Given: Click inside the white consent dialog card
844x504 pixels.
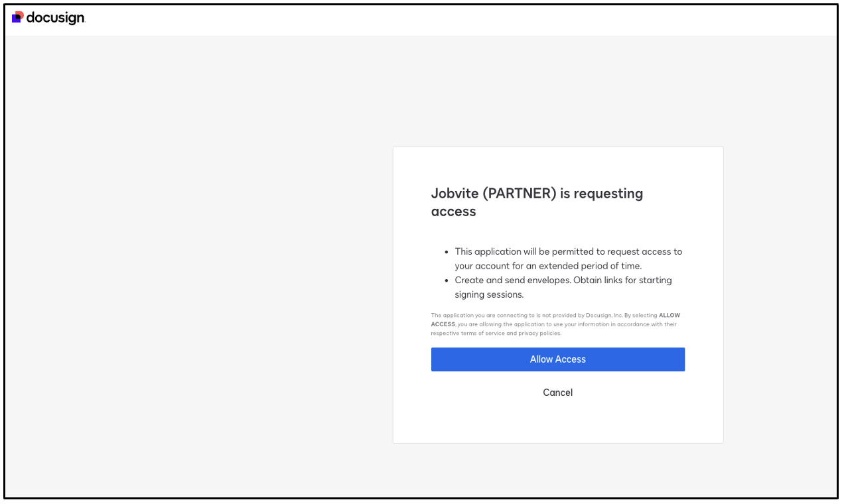Looking at the screenshot, I should tap(557, 418).
